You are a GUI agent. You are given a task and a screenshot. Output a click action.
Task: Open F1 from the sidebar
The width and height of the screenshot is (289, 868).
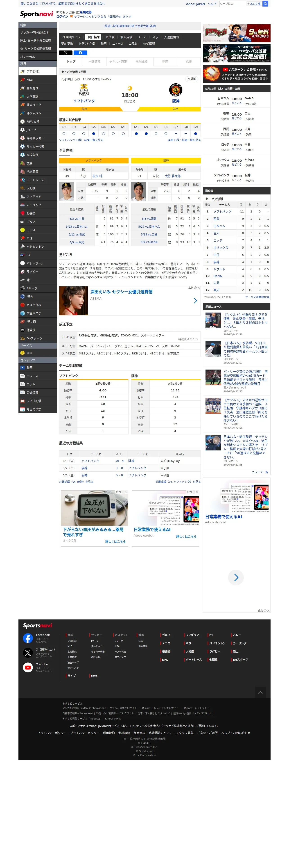(x=37, y=255)
